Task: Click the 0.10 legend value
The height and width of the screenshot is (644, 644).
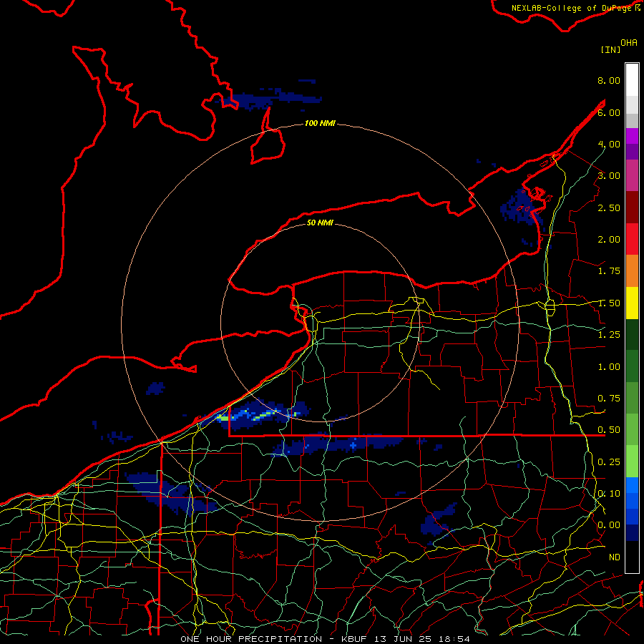Action: click(x=609, y=494)
